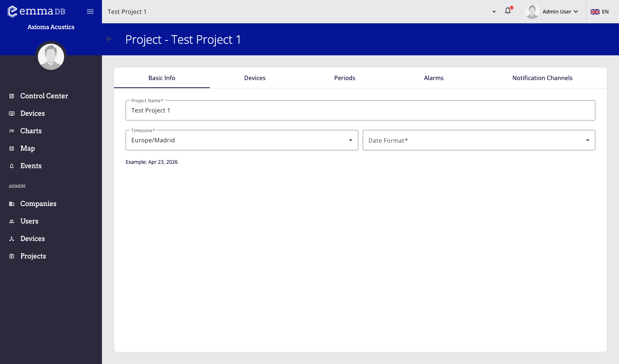Viewport: 619px width, 364px height.
Task: Open Projects under Admin section
Action: [33, 256]
